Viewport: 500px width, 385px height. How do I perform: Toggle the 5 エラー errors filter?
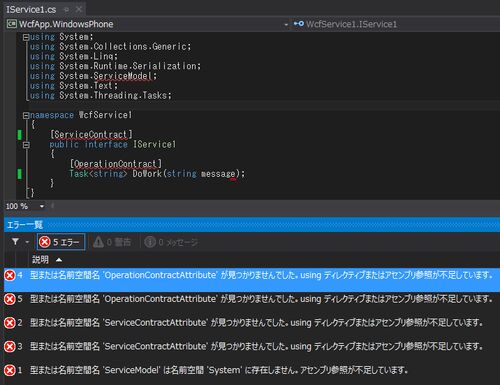[x=61, y=242]
